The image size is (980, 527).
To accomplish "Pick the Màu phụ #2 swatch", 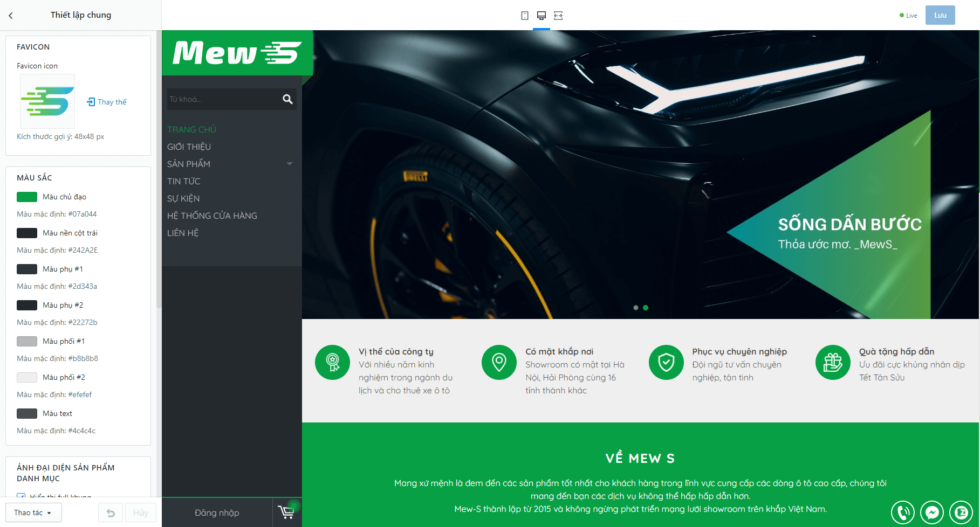I will pyautogui.click(x=27, y=305).
